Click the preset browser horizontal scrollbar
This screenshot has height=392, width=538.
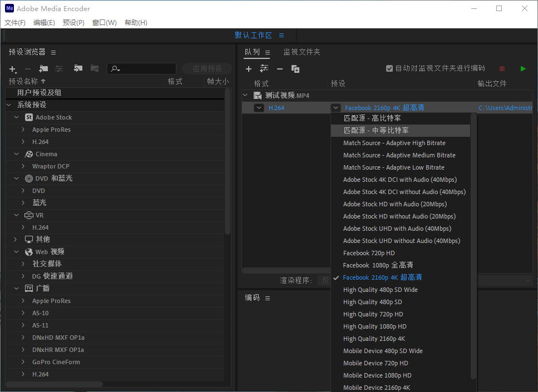[54, 384]
